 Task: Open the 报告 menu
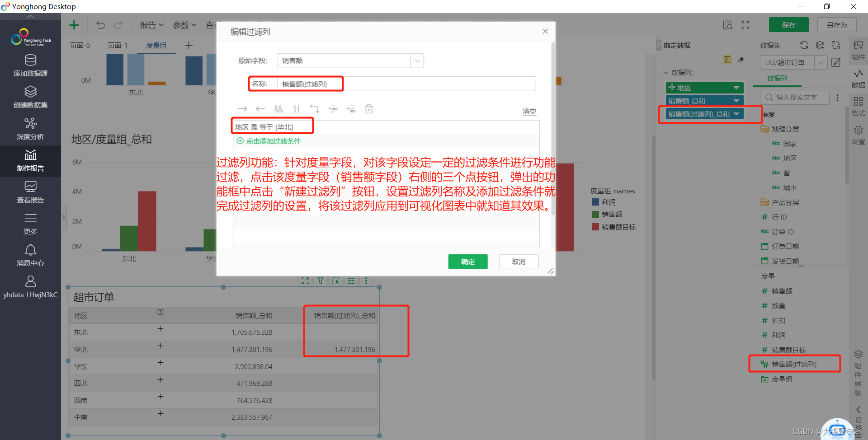(152, 25)
